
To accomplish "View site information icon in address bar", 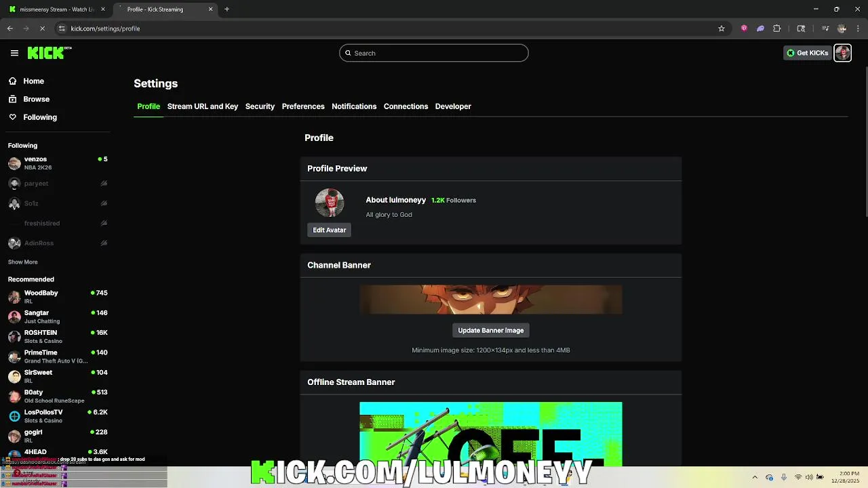I will click(62, 28).
